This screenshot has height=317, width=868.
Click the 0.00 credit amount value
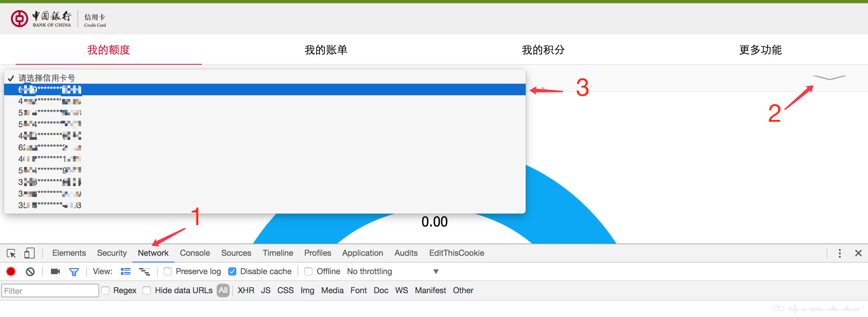[x=435, y=222]
